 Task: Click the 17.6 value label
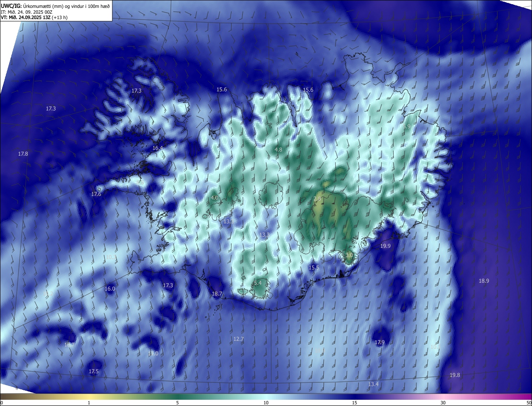point(96,194)
